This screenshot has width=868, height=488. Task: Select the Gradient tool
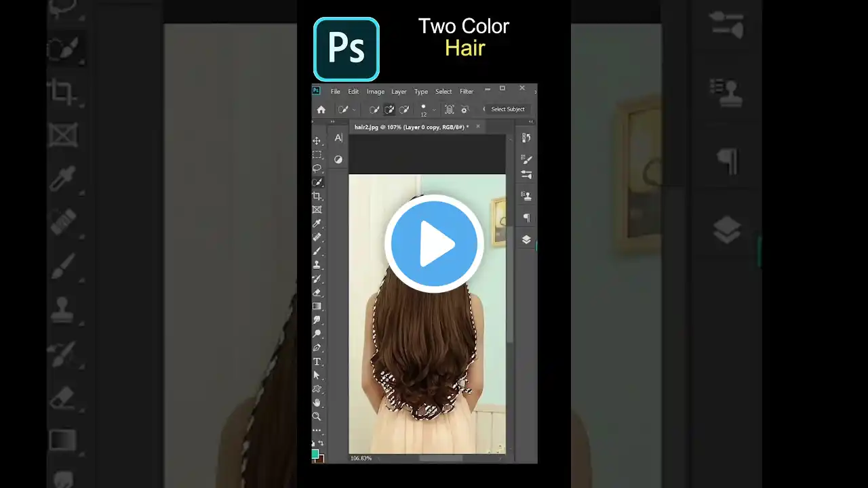point(317,306)
